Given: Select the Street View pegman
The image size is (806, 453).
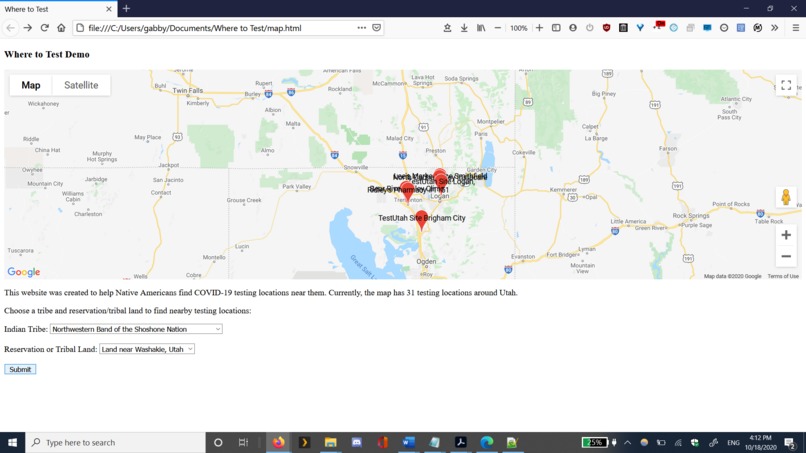Looking at the screenshot, I should 786,197.
